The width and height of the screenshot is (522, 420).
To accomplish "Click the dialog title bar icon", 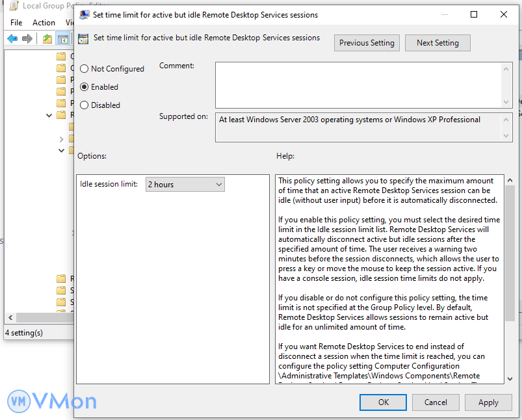I will coord(85,14).
